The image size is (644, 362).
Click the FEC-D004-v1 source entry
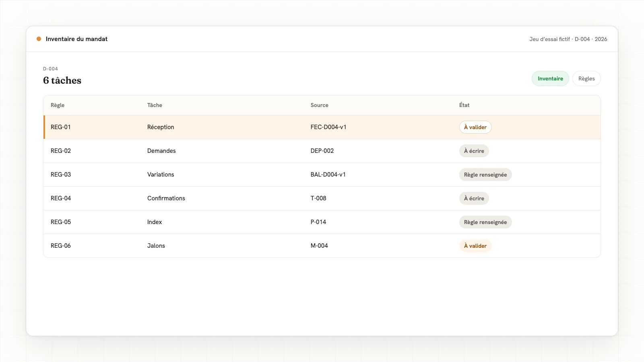pos(328,127)
